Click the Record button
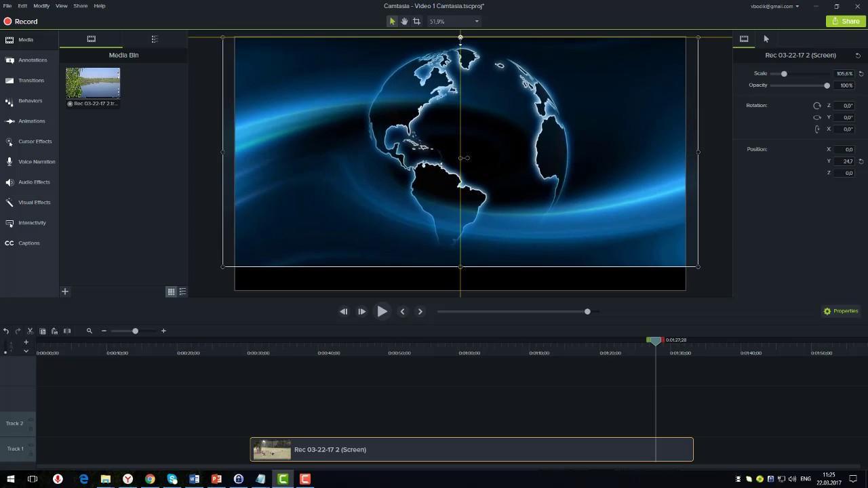Viewport: 868px width, 488px height. click(20, 22)
